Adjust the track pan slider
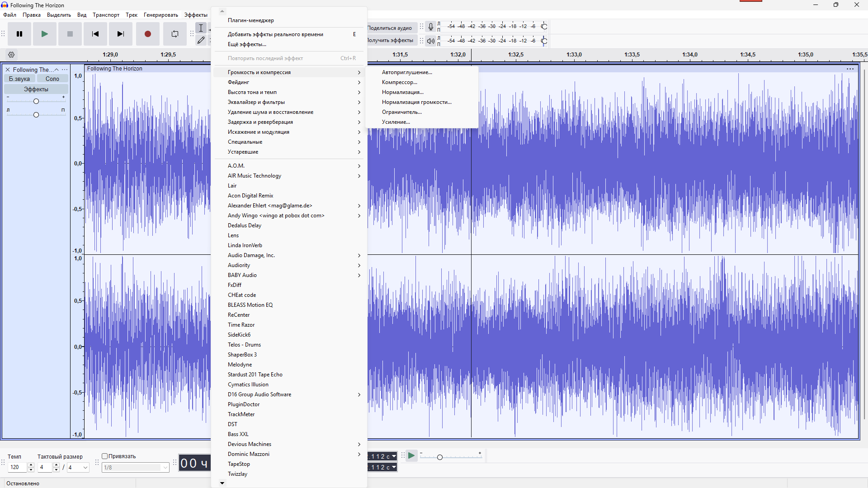This screenshot has height=488, width=868. coord(36,115)
